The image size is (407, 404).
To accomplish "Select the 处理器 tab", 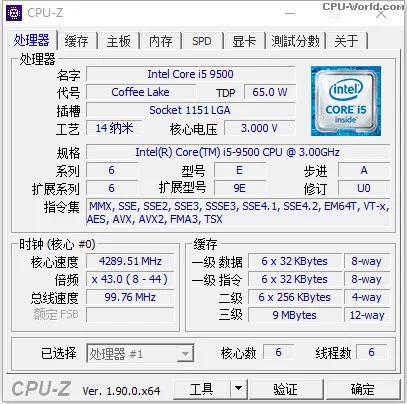I will pyautogui.click(x=32, y=40).
